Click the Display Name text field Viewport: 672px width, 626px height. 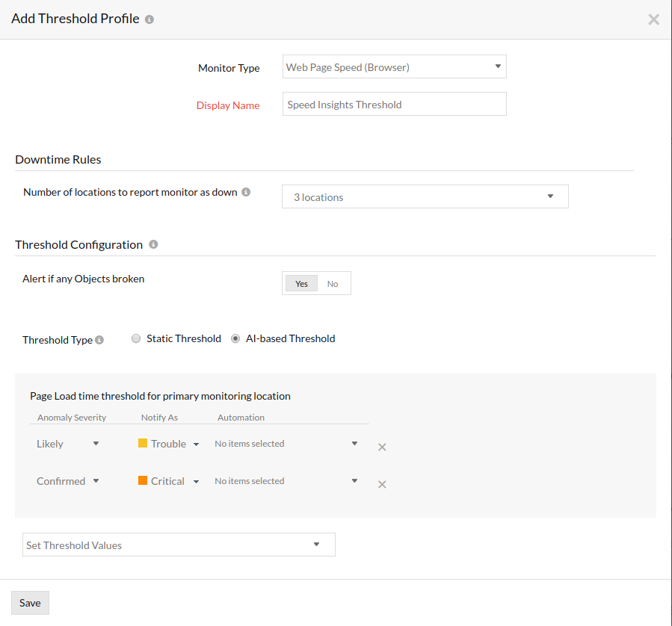click(394, 105)
